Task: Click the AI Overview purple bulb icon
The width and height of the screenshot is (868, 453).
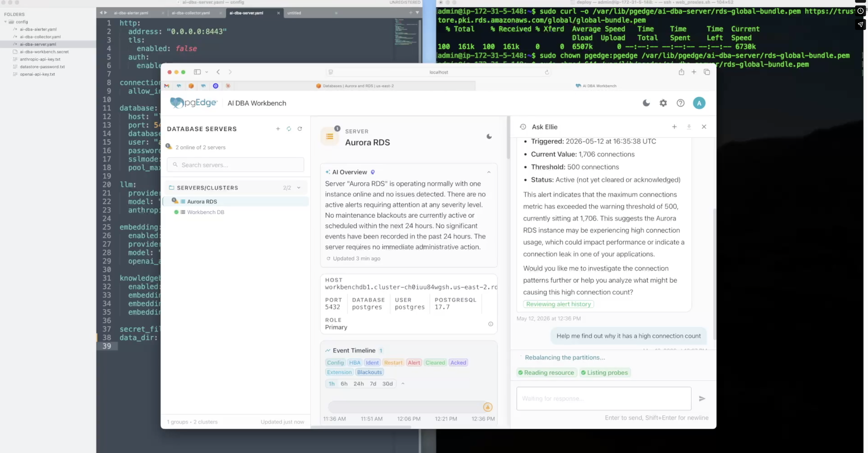Action: click(373, 172)
